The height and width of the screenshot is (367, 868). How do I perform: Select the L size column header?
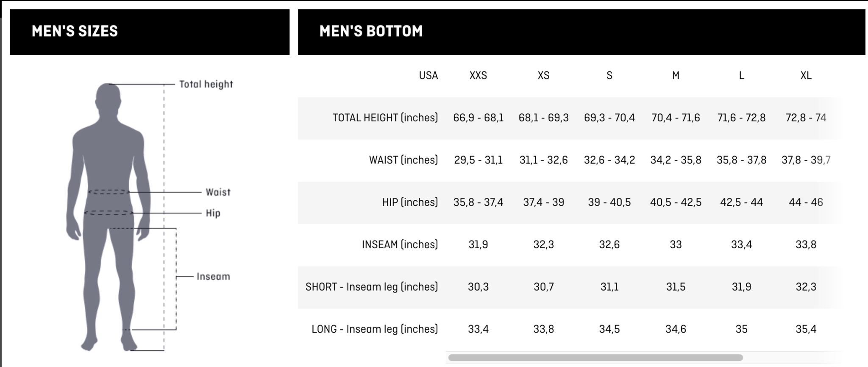pyautogui.click(x=741, y=76)
